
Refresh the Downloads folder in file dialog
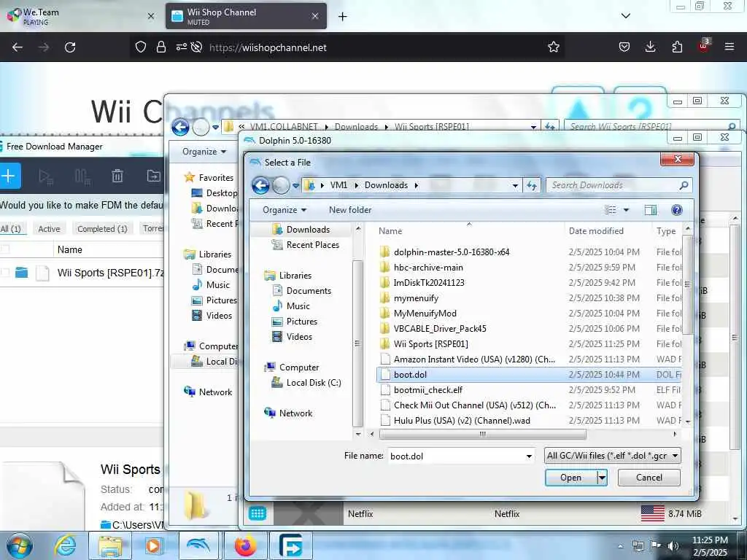532,185
